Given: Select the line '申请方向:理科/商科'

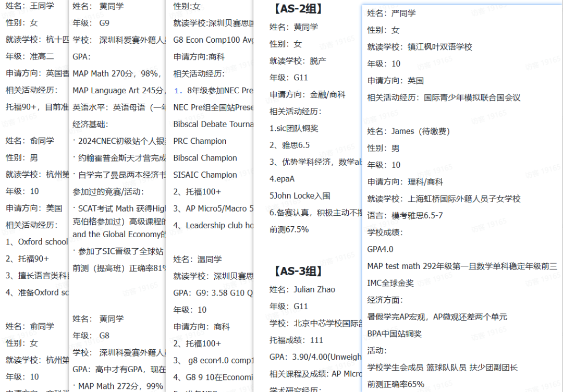Looking at the screenshot, I should coord(405,181).
